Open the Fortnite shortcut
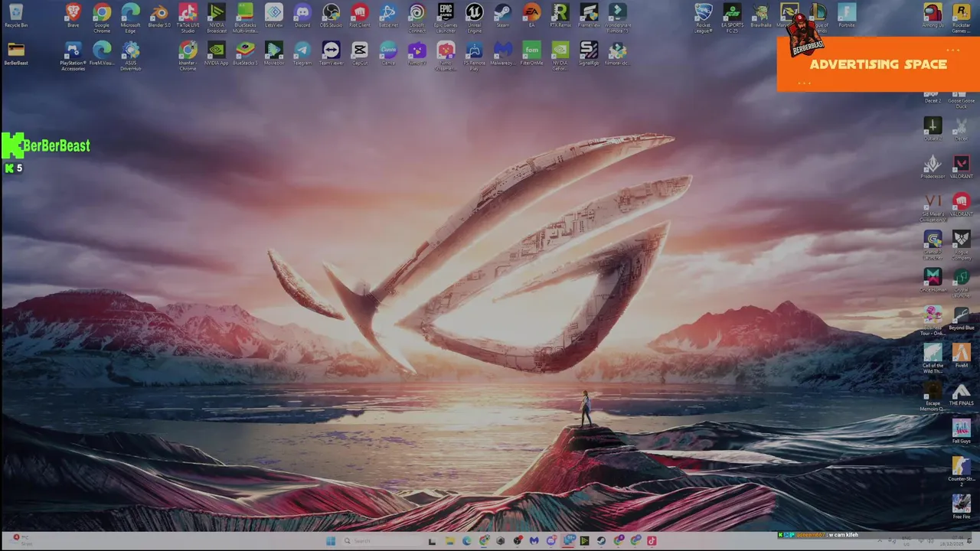This screenshot has height=551, width=980. click(847, 15)
